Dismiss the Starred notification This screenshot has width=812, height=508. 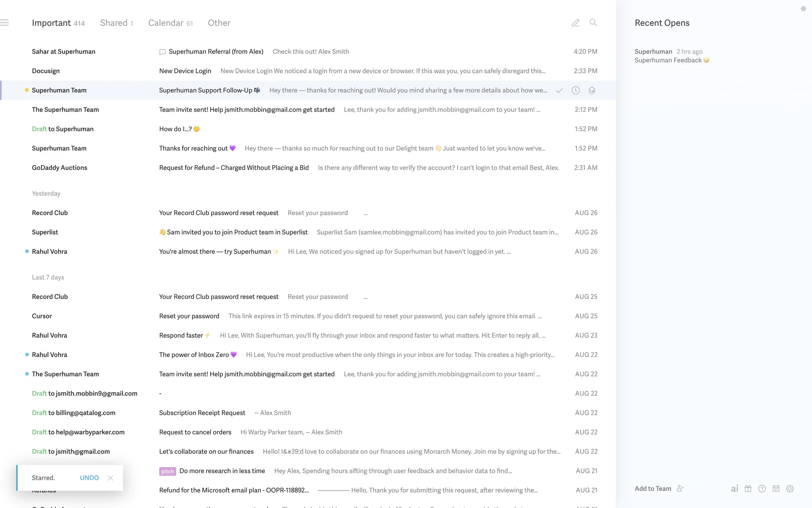(111, 478)
